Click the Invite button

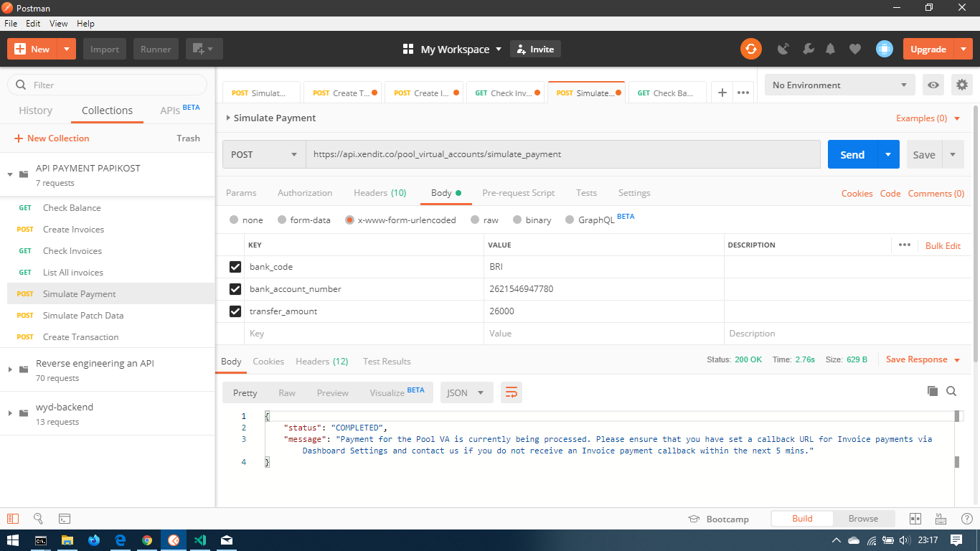[x=535, y=49]
